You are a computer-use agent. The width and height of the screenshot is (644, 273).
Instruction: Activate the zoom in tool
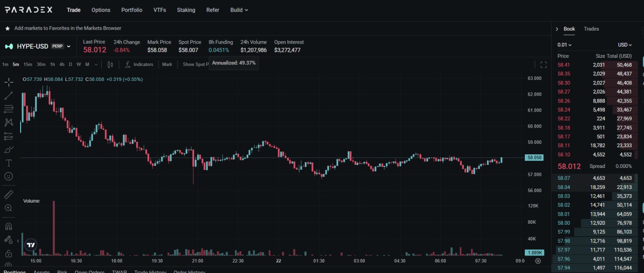point(9,208)
